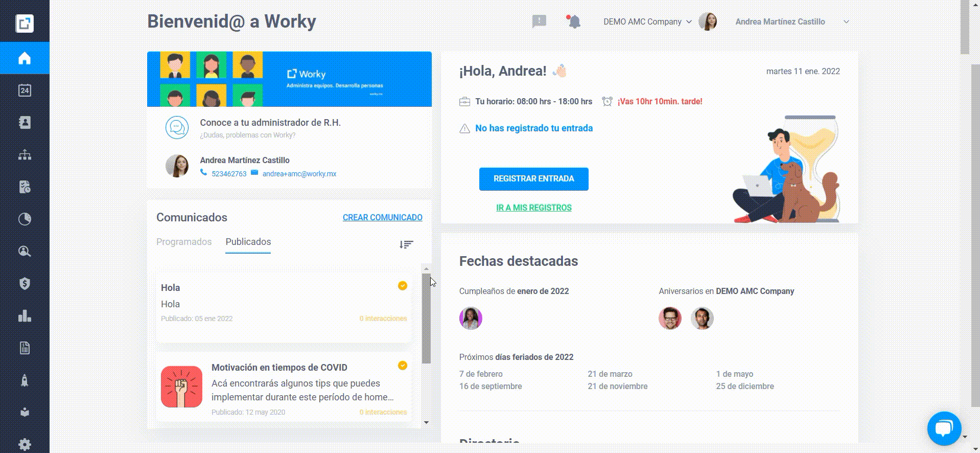Screen dimensions: 980x453
Task: Switch to the Publicados tab
Action: coord(248,242)
